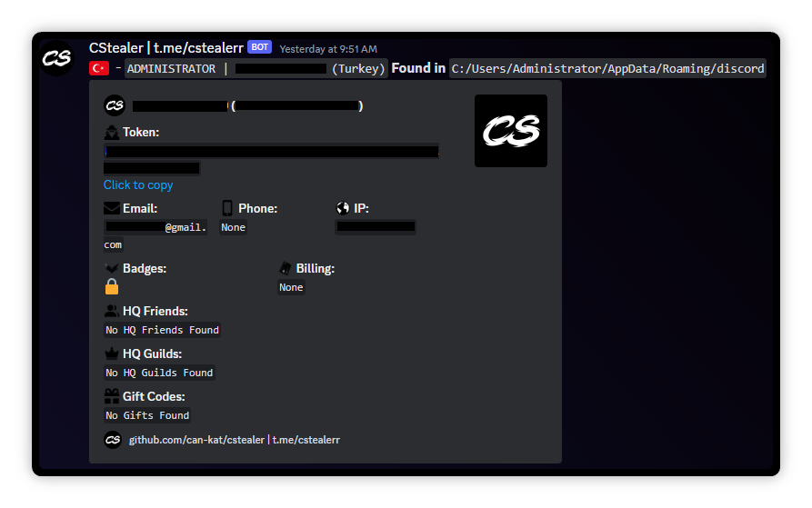The height and width of the screenshot is (508, 812).
Task: Click the card icon beside Billing
Action: click(285, 268)
